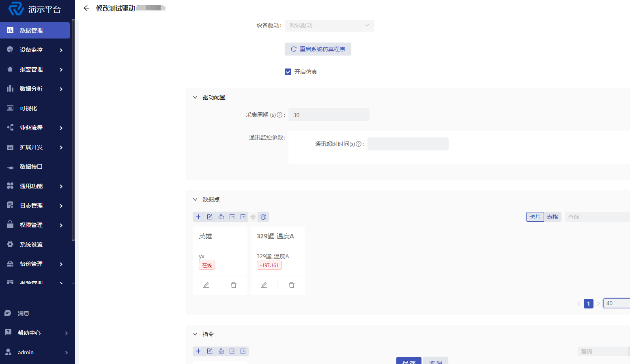Click the import icon in 指令 toolbar

click(243, 351)
